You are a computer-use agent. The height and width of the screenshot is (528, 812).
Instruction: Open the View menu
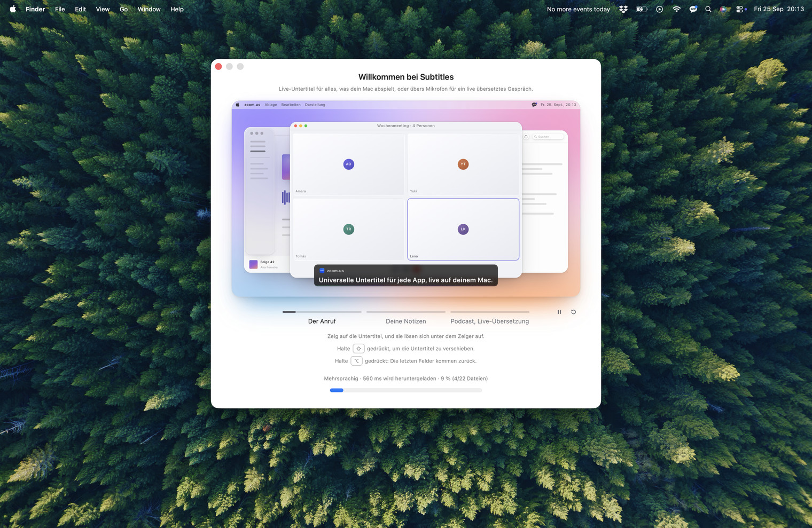point(103,9)
